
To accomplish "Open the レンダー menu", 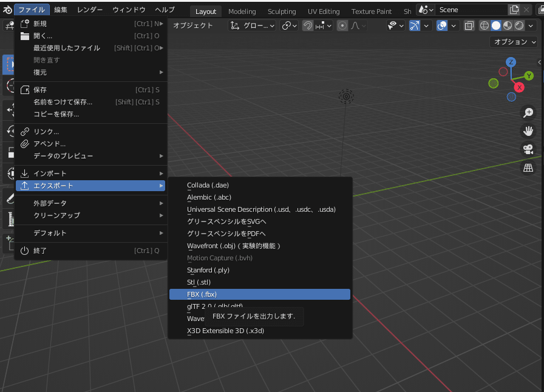I will (x=90, y=10).
